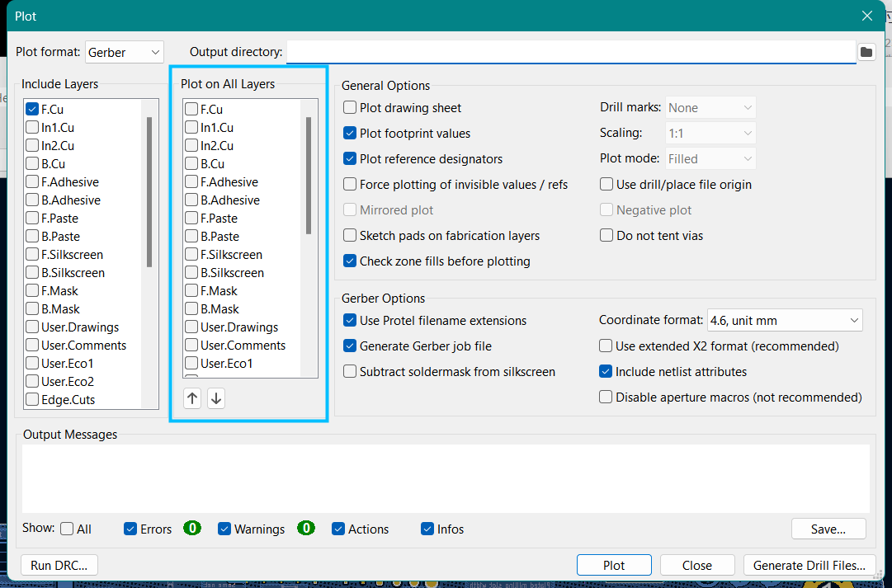The image size is (892, 588).
Task: Disable Include netlist attributes
Action: [x=606, y=371]
